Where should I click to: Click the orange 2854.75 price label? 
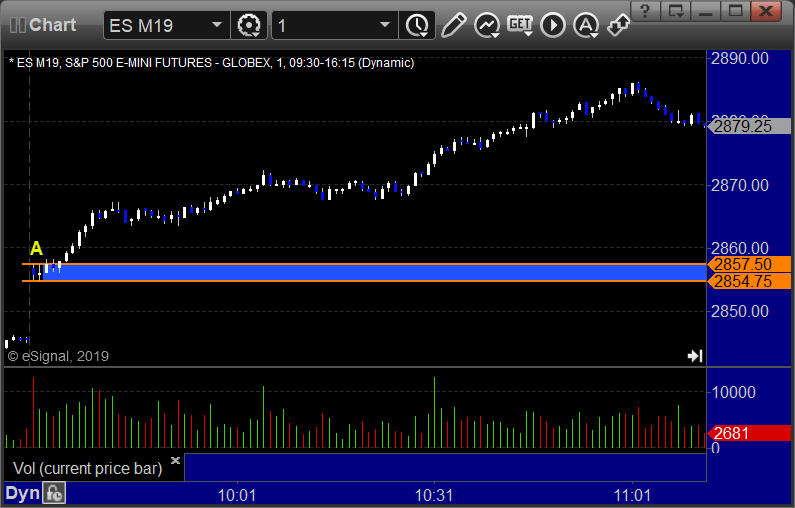749,281
